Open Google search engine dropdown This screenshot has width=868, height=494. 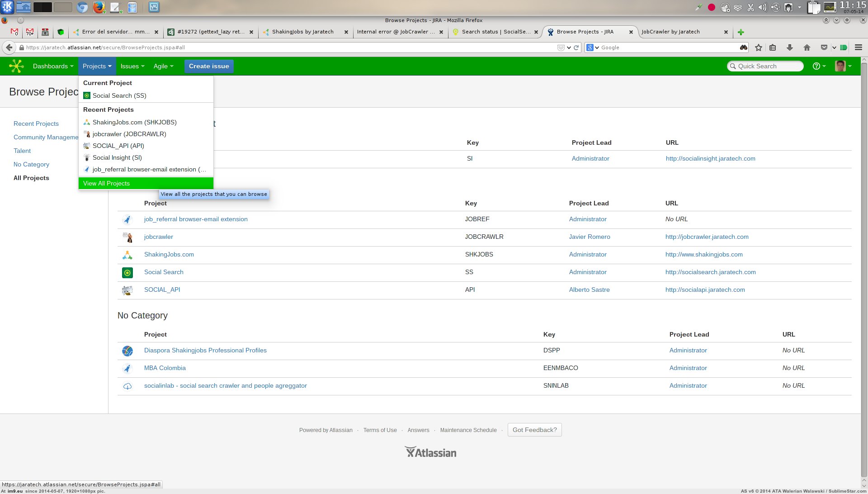click(x=592, y=47)
